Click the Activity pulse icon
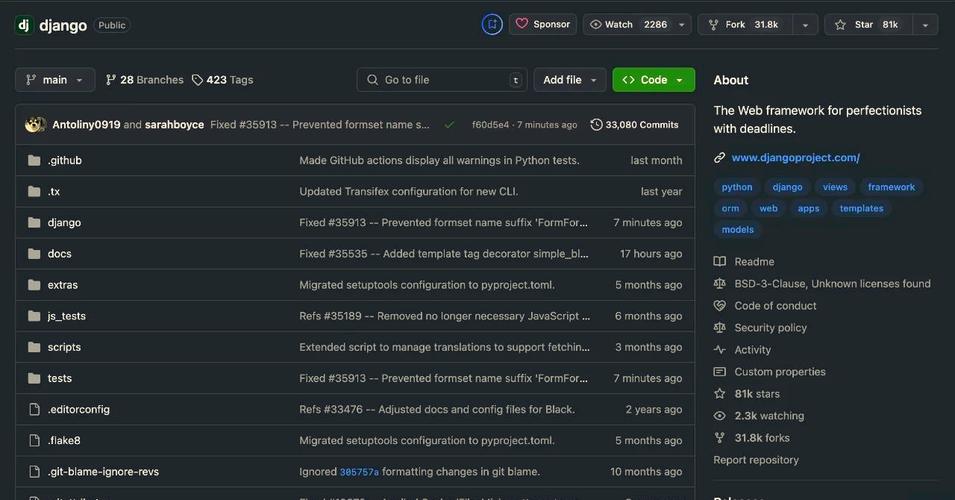Screen dimensions: 955x500 719,350
